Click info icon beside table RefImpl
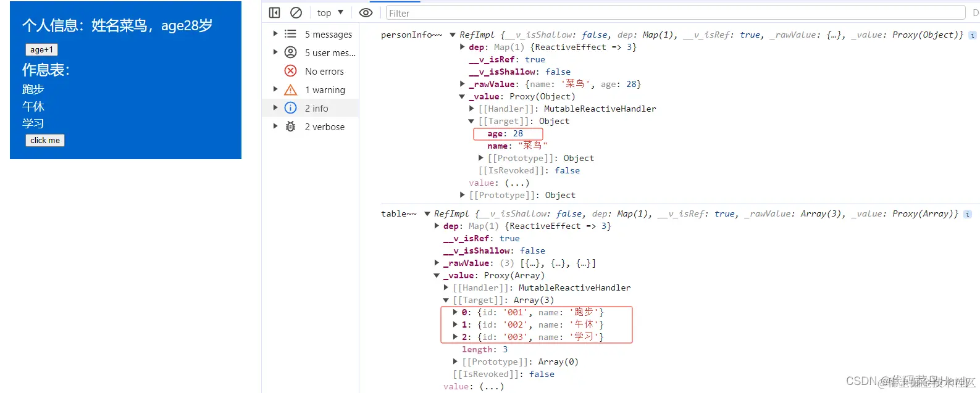The image size is (980, 393). [968, 214]
